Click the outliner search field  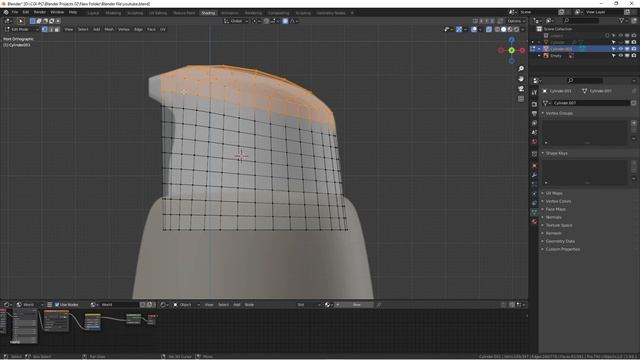point(581,20)
